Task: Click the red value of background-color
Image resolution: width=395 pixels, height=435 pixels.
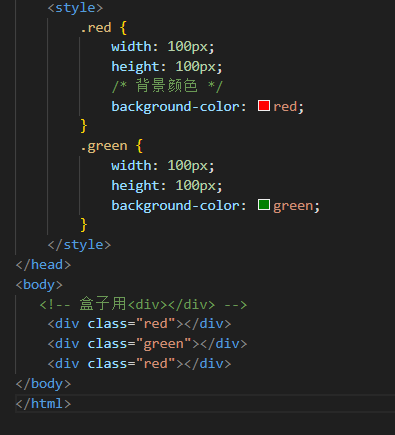Action: pyautogui.click(x=285, y=107)
